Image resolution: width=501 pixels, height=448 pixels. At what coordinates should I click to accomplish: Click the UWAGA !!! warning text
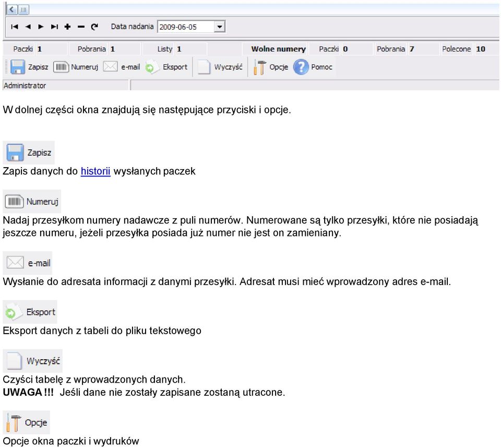[28, 392]
